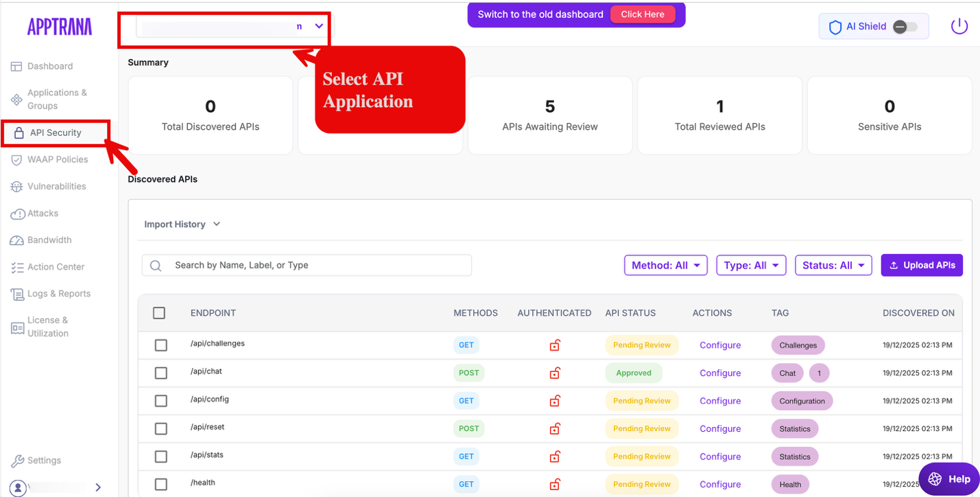Expand the Import History section
Viewport: 980px width, 497px height.
(x=182, y=224)
